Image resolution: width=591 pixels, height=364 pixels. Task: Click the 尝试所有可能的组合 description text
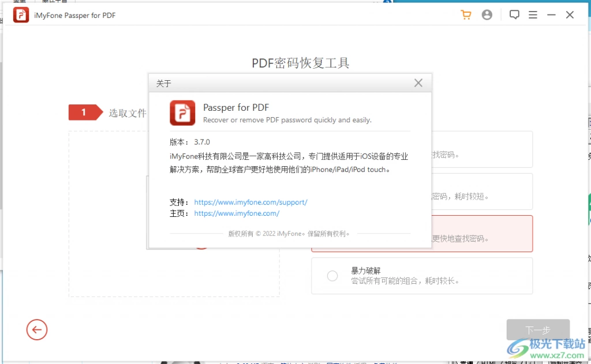pos(405,281)
